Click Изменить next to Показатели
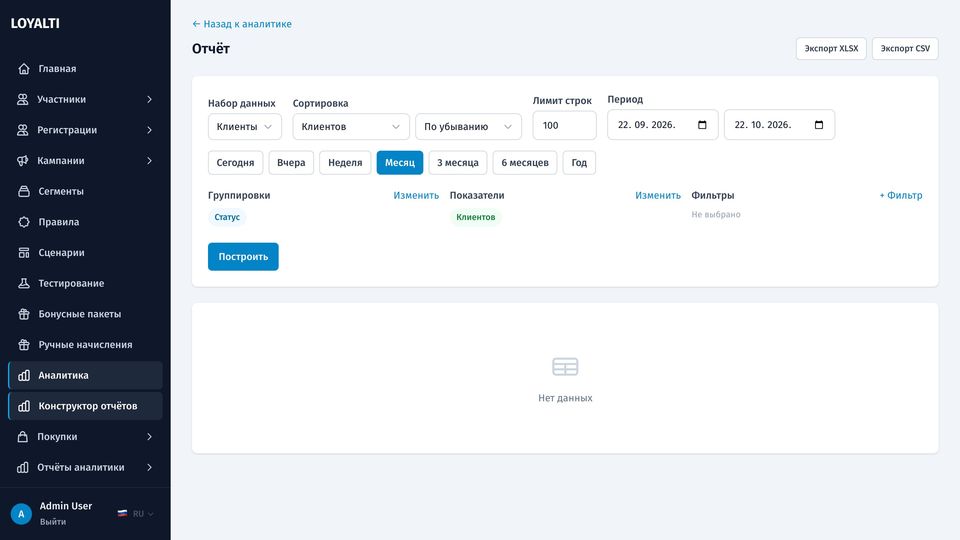 pos(658,195)
